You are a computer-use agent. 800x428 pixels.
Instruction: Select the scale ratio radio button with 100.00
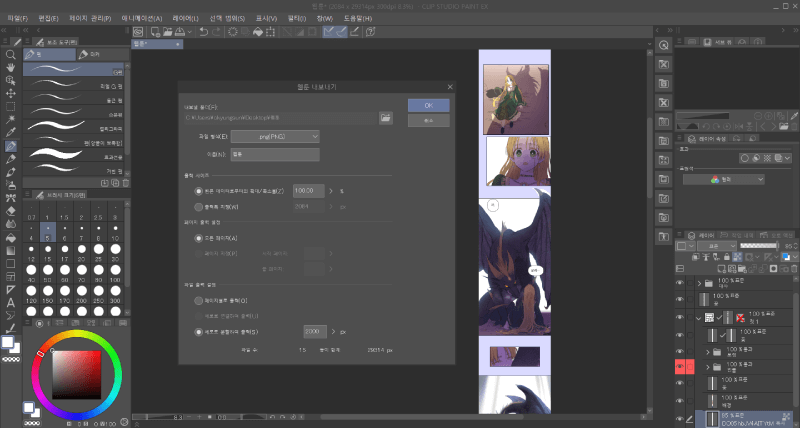198,190
